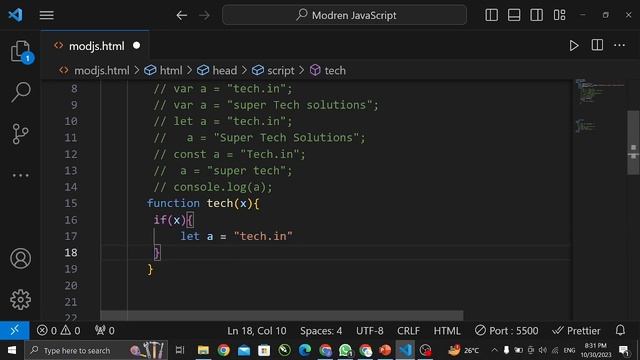Click the Type here to search taskbar box
This screenshot has width=640, height=360.
coord(96,350)
